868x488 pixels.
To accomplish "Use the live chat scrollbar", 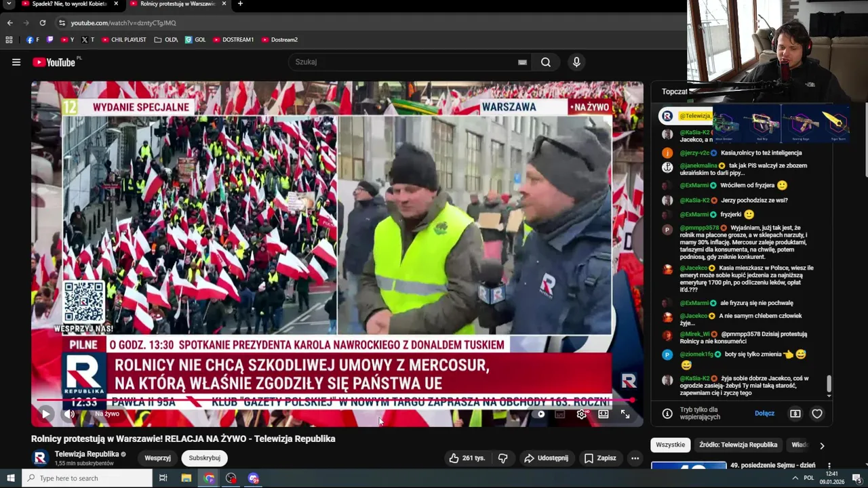I will (x=829, y=385).
